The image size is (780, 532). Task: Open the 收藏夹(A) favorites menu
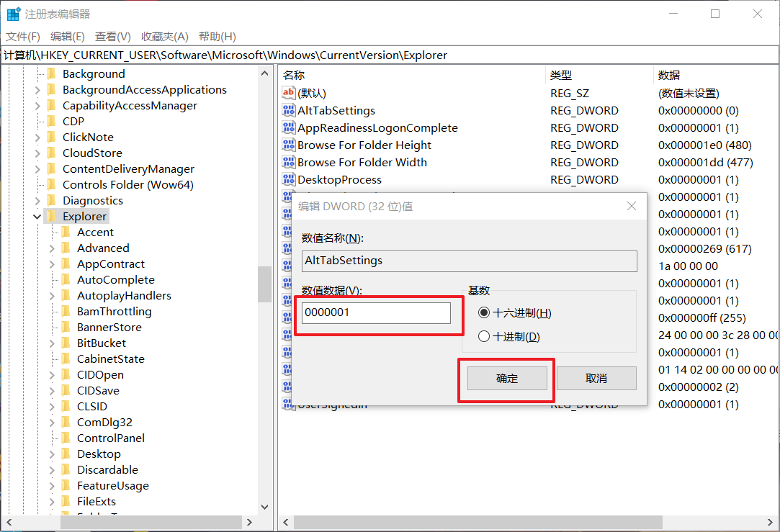(x=164, y=37)
